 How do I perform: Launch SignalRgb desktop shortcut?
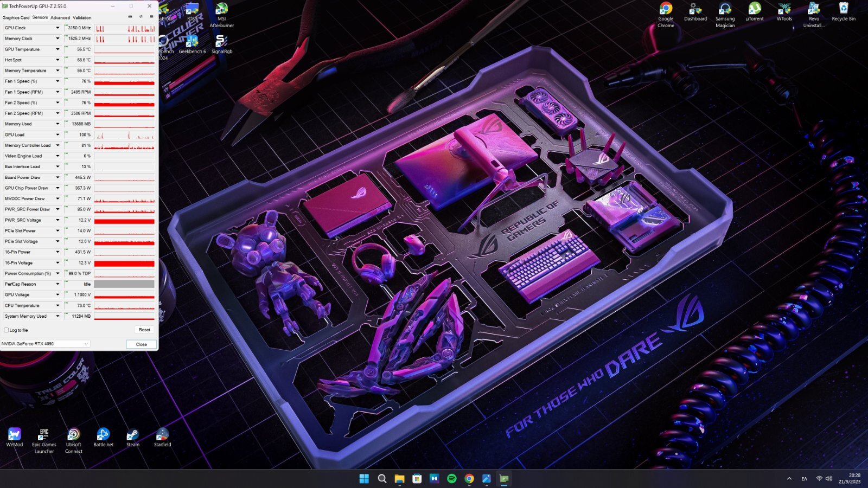point(222,44)
